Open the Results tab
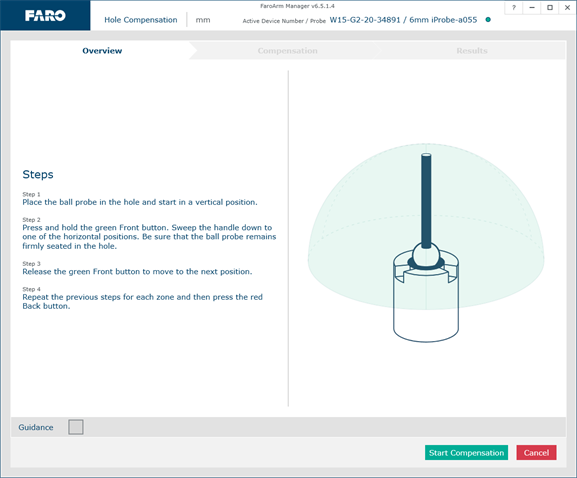 click(x=472, y=51)
